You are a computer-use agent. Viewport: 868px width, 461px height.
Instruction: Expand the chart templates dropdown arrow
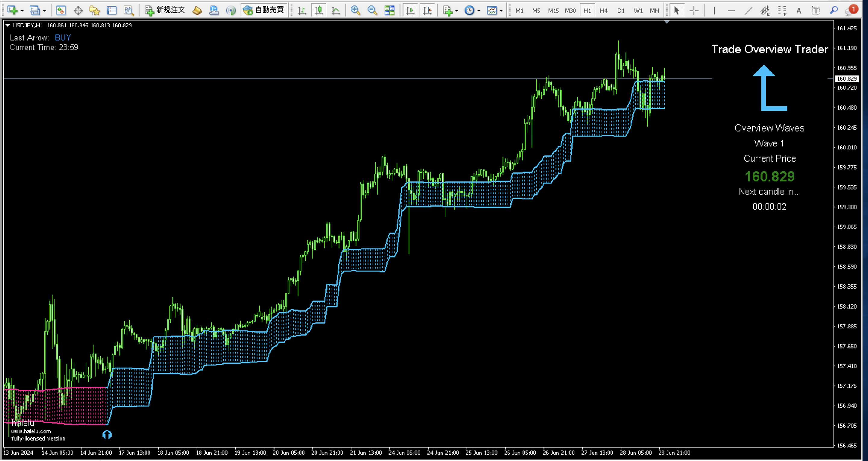[501, 11]
